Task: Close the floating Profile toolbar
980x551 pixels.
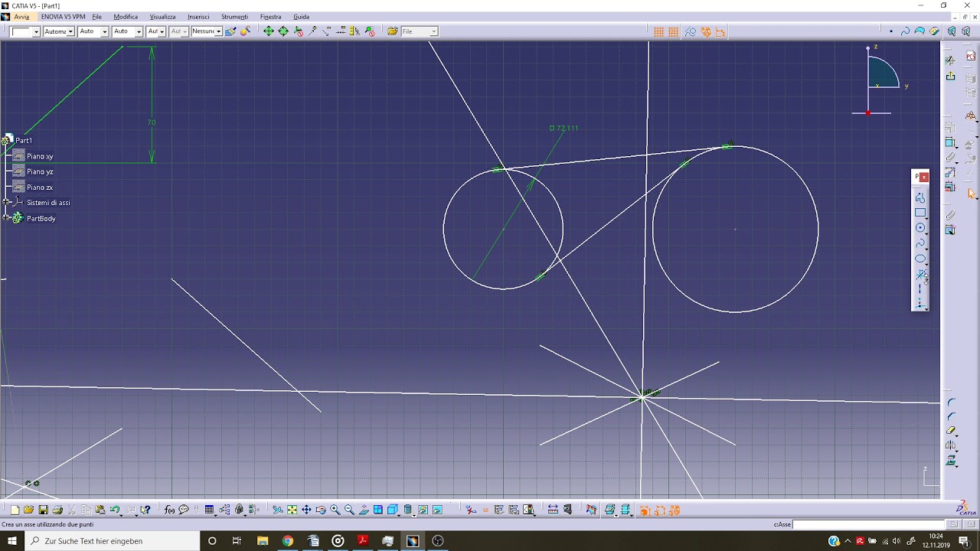Action: 924,177
